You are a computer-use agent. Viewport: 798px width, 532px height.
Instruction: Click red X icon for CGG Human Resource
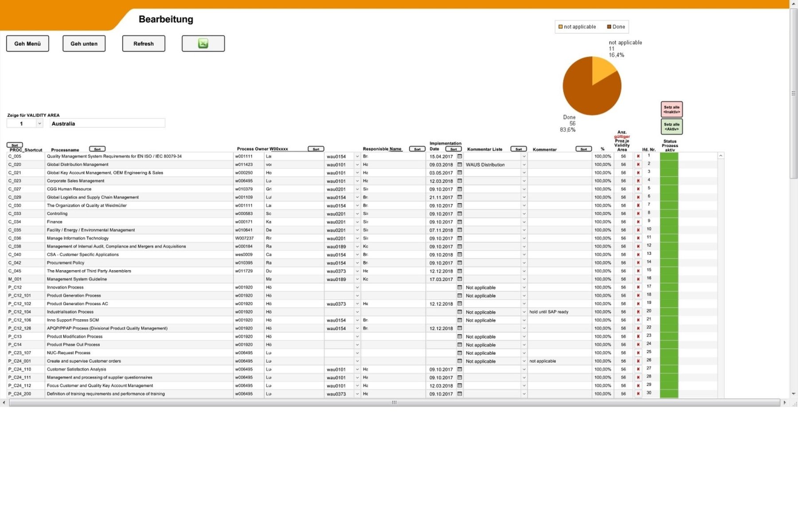[638, 189]
